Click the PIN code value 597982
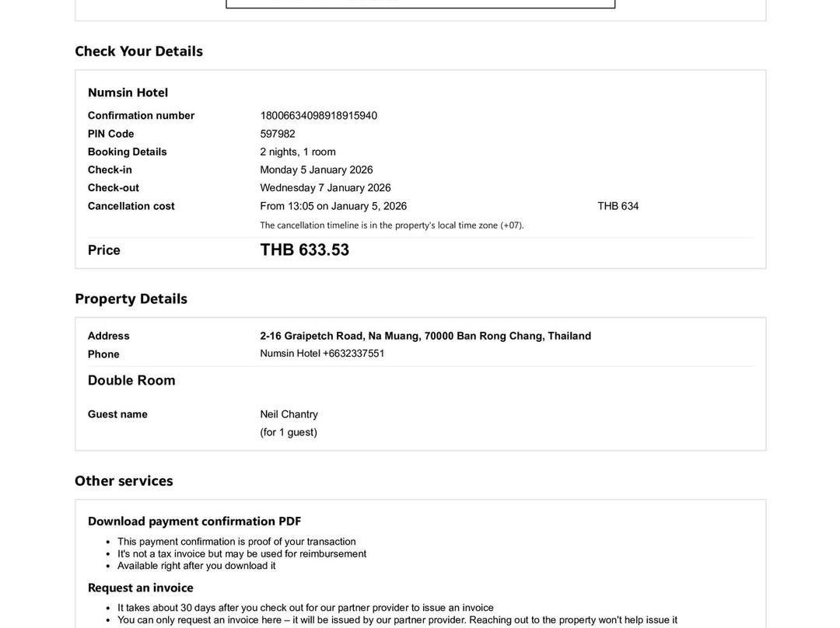The image size is (840, 628). pos(278,134)
